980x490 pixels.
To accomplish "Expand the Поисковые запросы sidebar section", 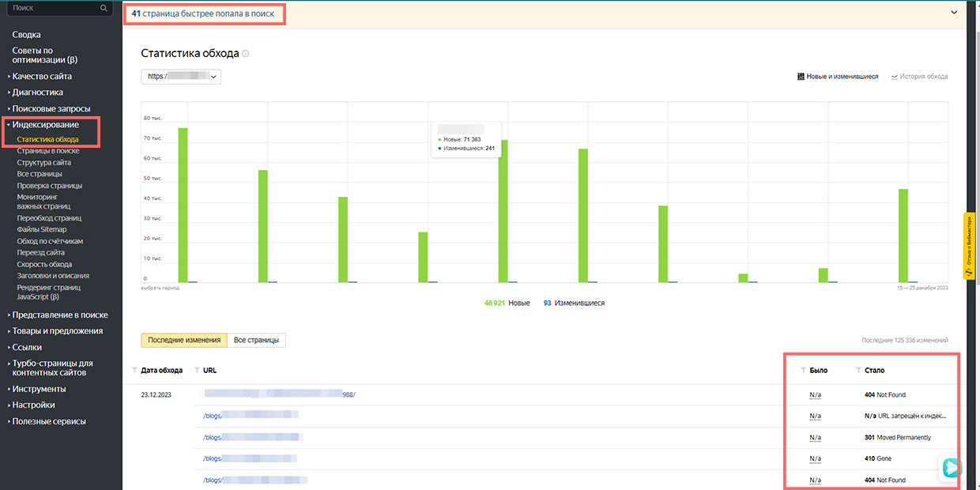I will point(50,108).
